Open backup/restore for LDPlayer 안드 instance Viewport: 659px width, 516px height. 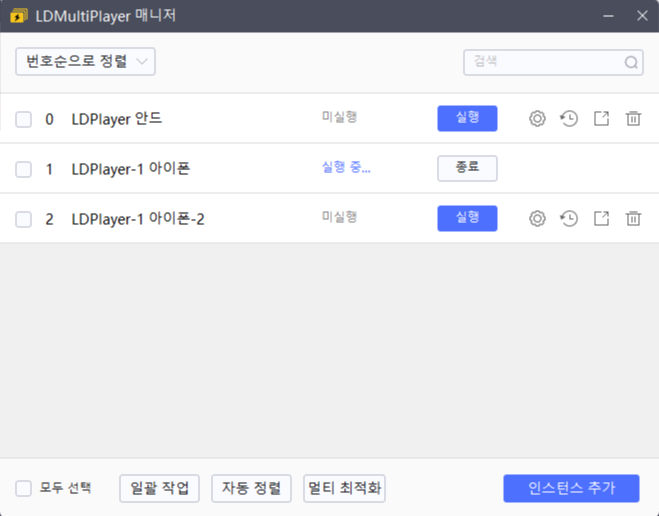pos(569,118)
